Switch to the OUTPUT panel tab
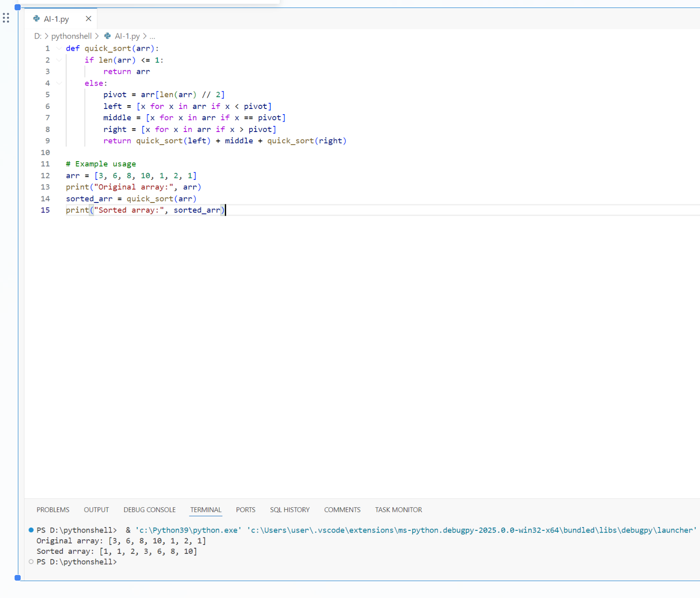Screen dimensions: 700x598 [x=96, y=510]
